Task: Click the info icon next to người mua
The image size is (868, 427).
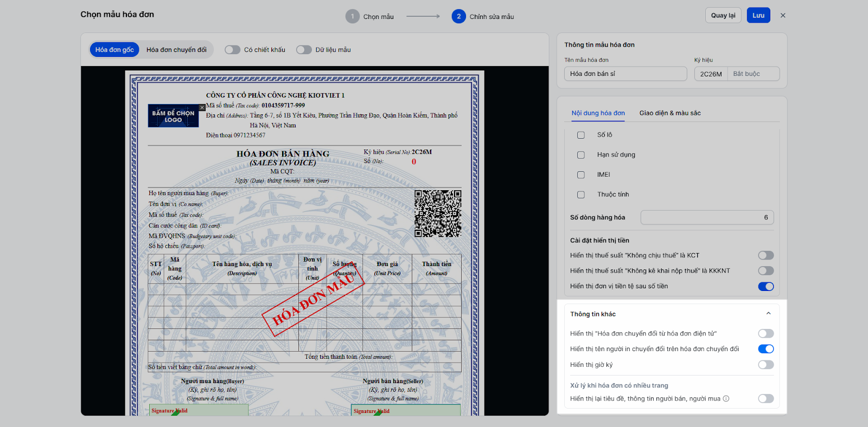Action: click(726, 399)
